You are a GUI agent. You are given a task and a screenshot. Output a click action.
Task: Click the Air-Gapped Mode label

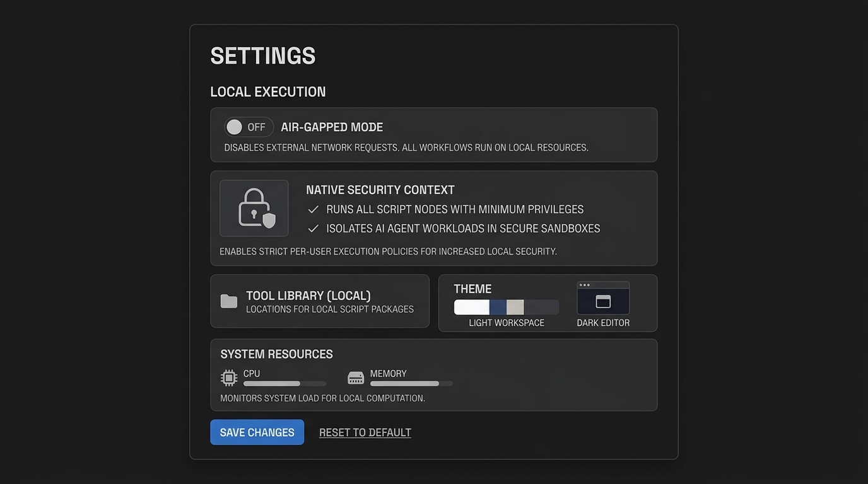[332, 127]
